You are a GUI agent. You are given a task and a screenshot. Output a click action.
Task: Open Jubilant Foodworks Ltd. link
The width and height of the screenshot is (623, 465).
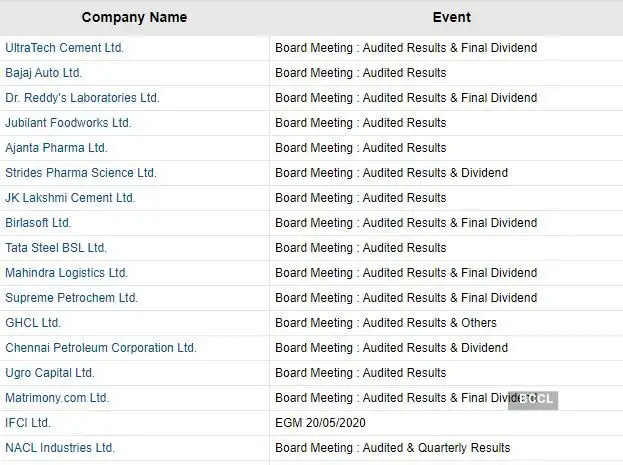(x=68, y=123)
